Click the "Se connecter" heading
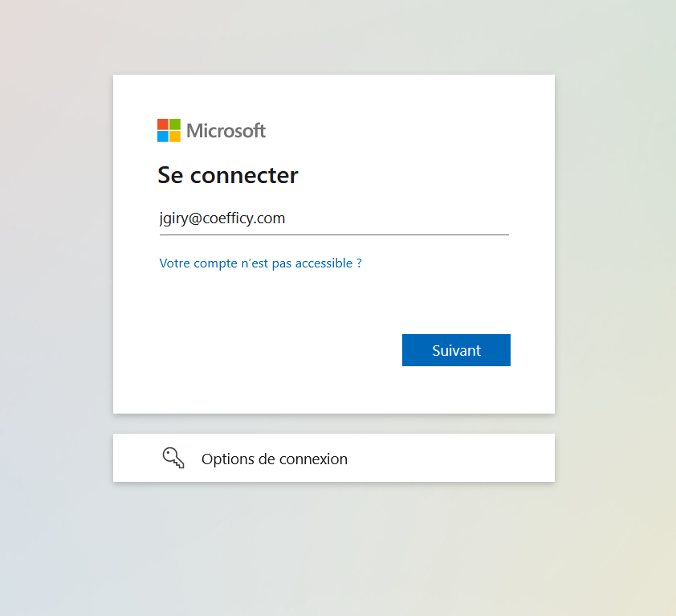 pos(227,175)
